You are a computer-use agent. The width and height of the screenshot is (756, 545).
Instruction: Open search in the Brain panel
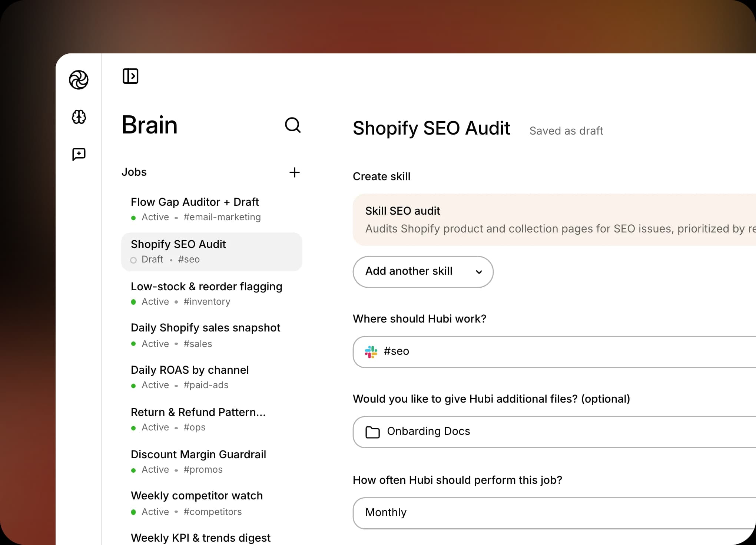coord(293,125)
